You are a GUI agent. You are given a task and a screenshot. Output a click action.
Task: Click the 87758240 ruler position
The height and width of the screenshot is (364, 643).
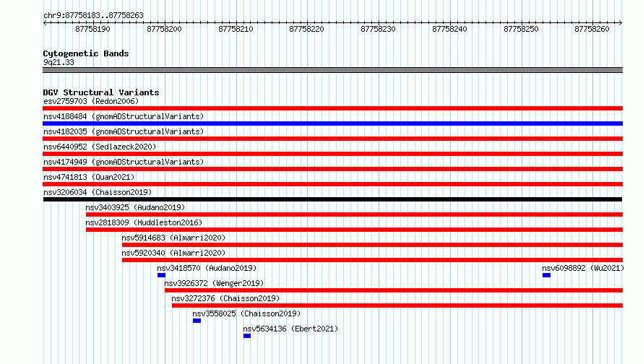450,29
